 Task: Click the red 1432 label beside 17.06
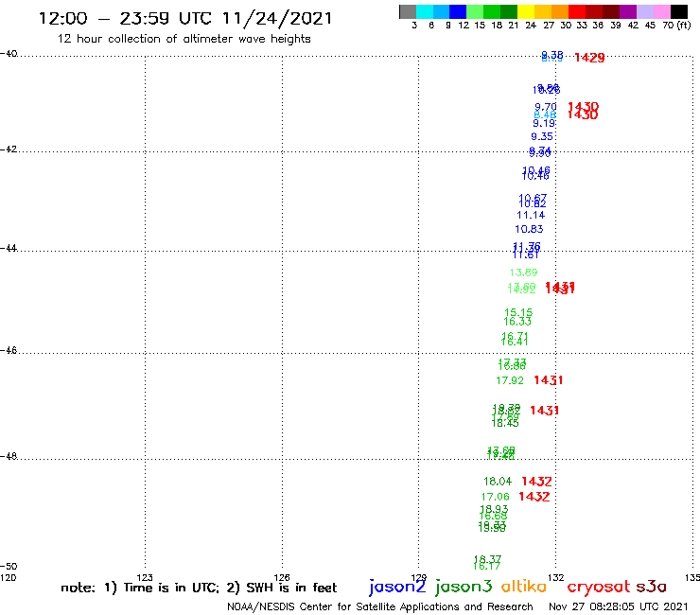coord(534,497)
